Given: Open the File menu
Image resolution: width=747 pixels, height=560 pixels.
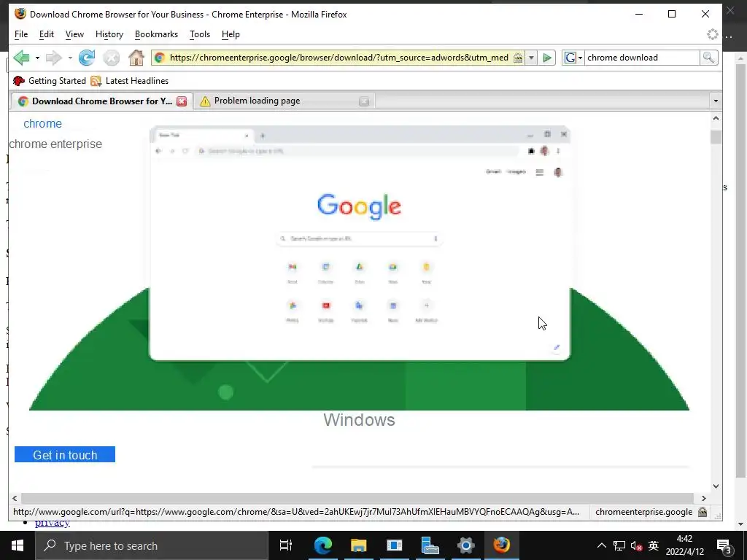Looking at the screenshot, I should click(21, 34).
